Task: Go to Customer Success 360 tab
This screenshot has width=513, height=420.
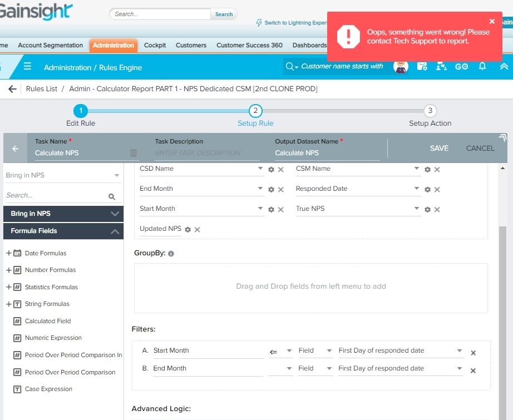Action: tap(249, 45)
